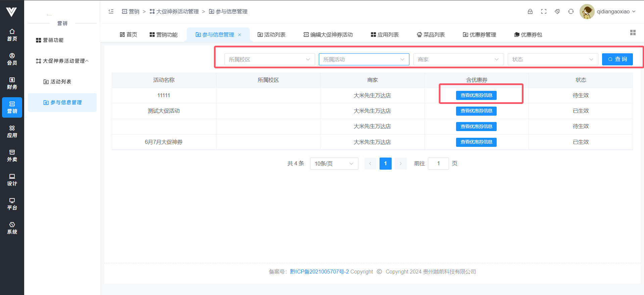
Task: Change the 10条/页 page size
Action: (334, 164)
